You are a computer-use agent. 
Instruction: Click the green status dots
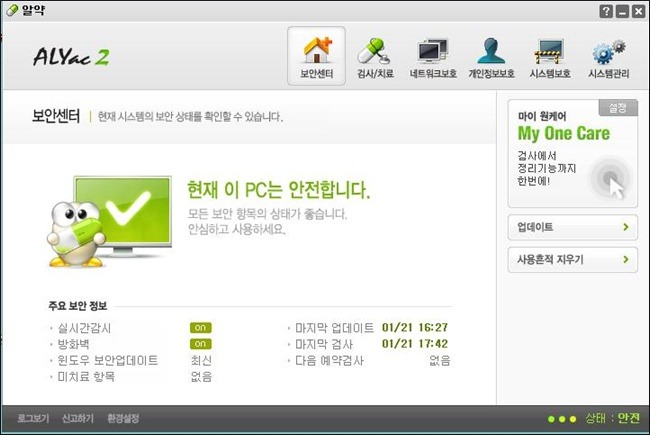[562, 419]
